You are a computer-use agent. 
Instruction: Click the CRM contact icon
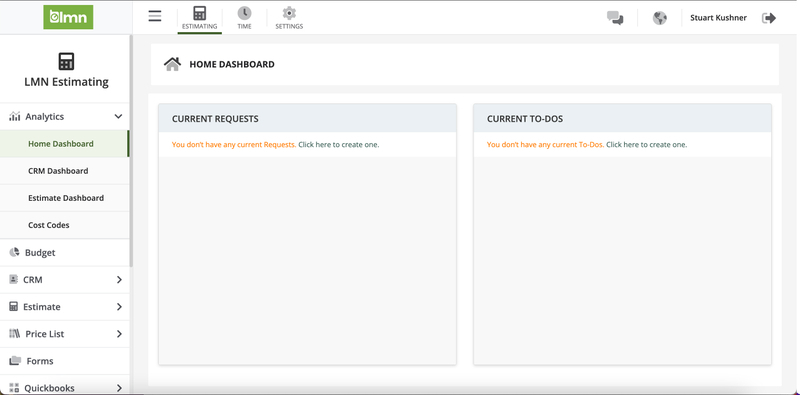[x=13, y=280]
